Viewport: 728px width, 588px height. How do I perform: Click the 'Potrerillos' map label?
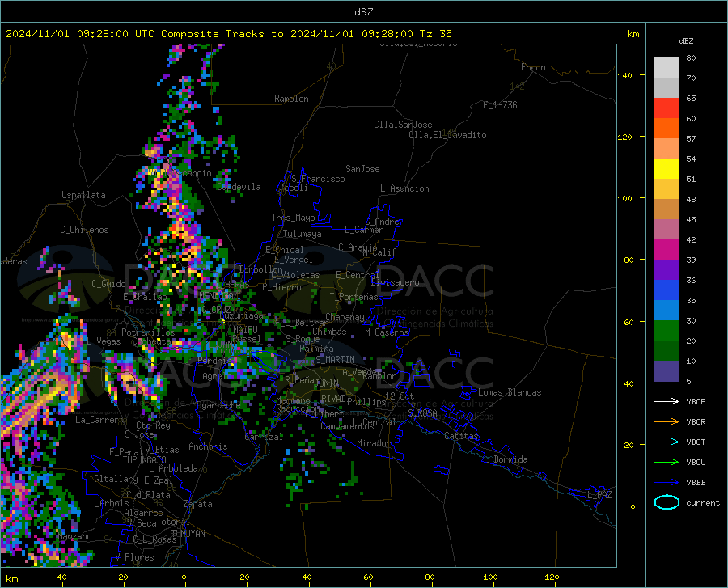point(148,332)
